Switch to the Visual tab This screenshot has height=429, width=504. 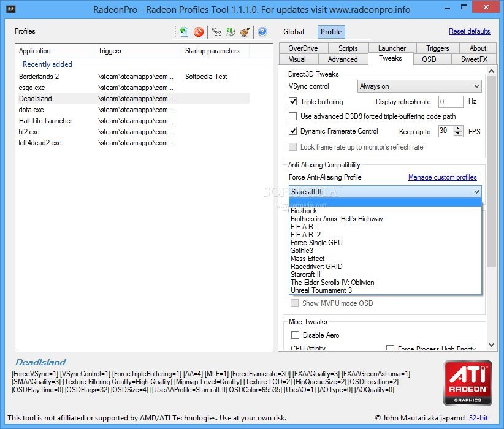pyautogui.click(x=297, y=59)
